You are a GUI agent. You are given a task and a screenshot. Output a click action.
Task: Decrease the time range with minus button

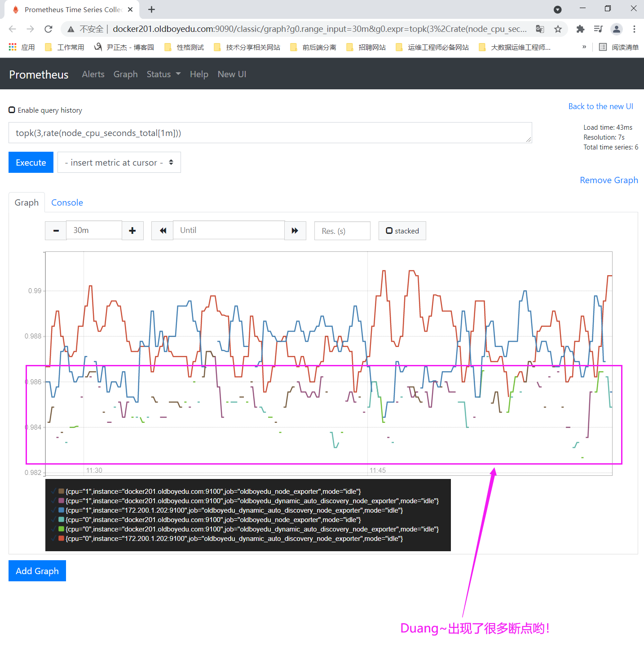tap(56, 231)
